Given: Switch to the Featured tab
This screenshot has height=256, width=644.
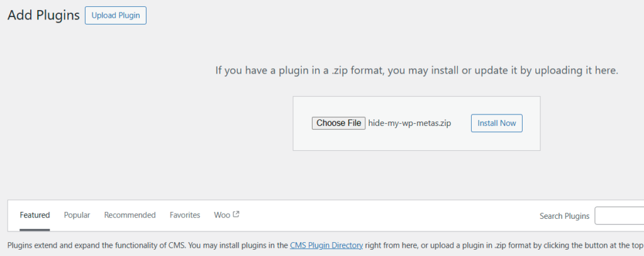Looking at the screenshot, I should click(35, 215).
